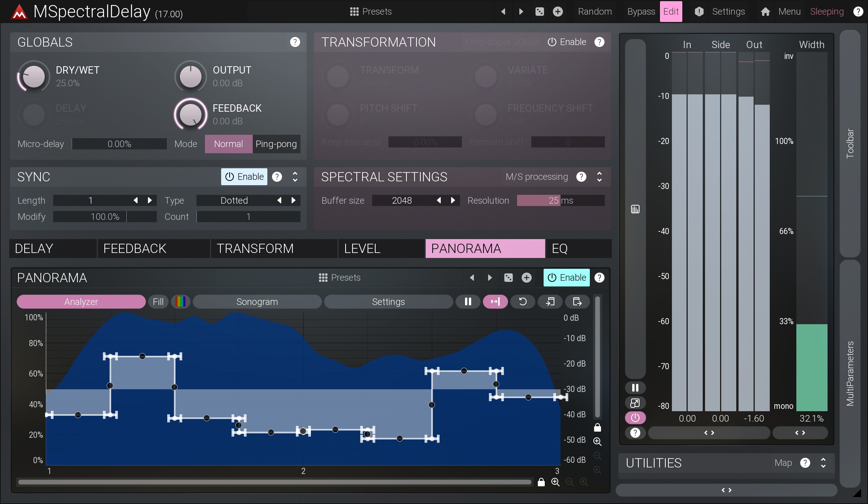Click the random dice icon in top bar

tap(539, 12)
